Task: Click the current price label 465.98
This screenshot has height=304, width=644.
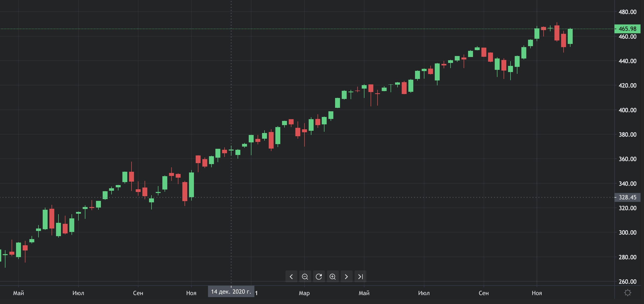Action: click(x=627, y=29)
